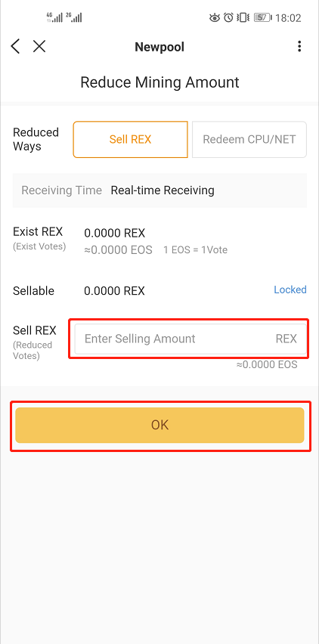Tap the 2G signal strength icon
Image resolution: width=319 pixels, height=644 pixels.
pyautogui.click(x=74, y=17)
